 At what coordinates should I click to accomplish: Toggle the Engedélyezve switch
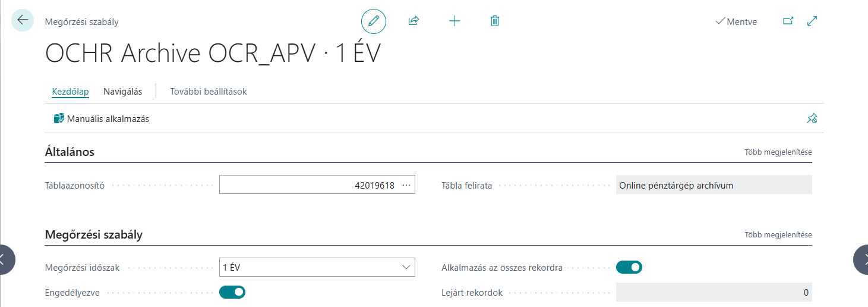[232, 292]
